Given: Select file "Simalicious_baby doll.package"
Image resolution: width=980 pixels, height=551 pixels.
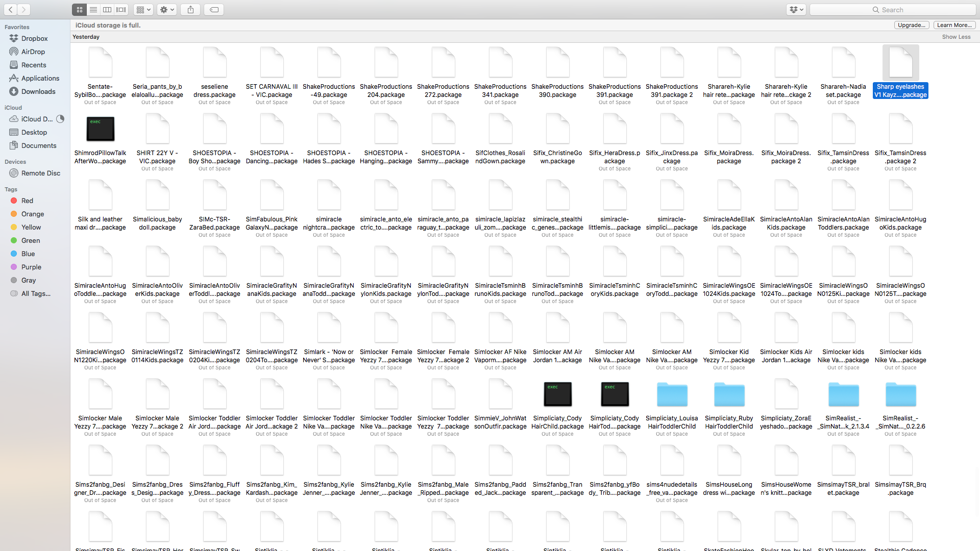Looking at the screenshot, I should point(158,195).
